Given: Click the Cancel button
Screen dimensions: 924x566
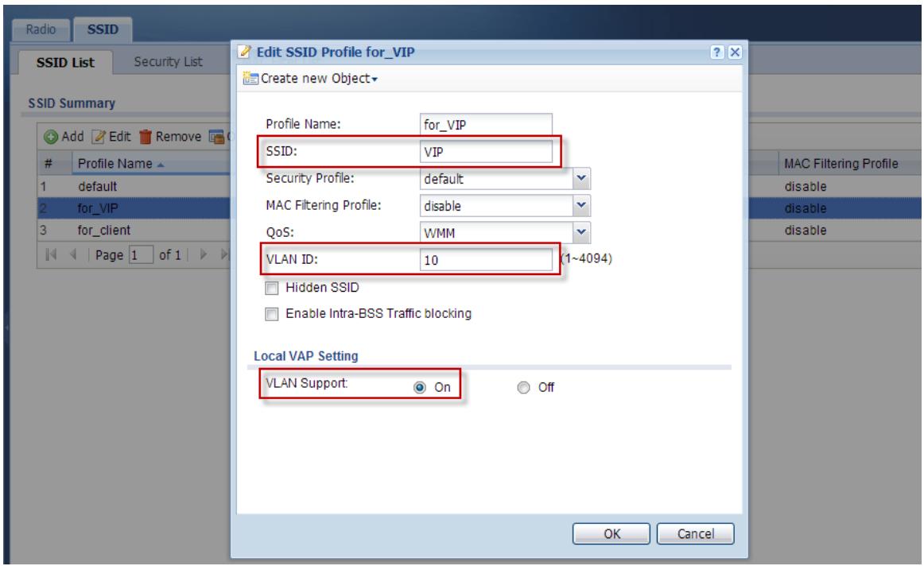Looking at the screenshot, I should click(x=695, y=533).
